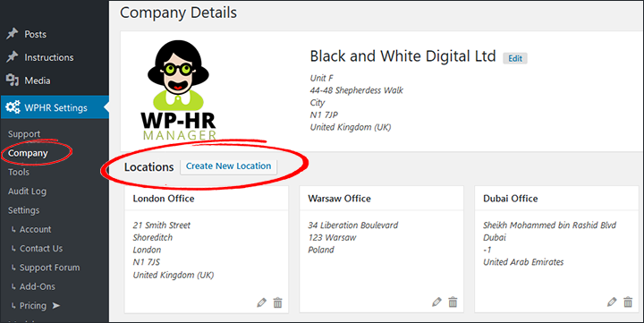Screen dimensions: 644x323
Task: Click the Media library icon
Action: tap(13, 81)
